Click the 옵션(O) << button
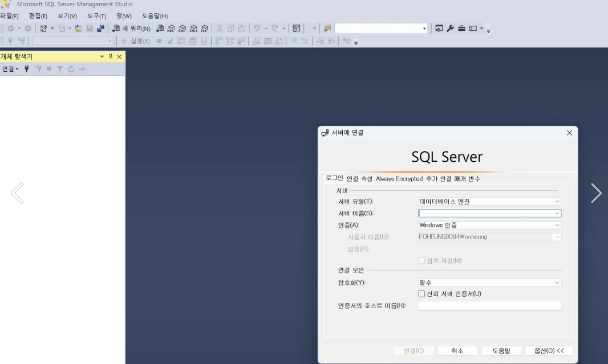The image size is (608, 364). click(549, 351)
